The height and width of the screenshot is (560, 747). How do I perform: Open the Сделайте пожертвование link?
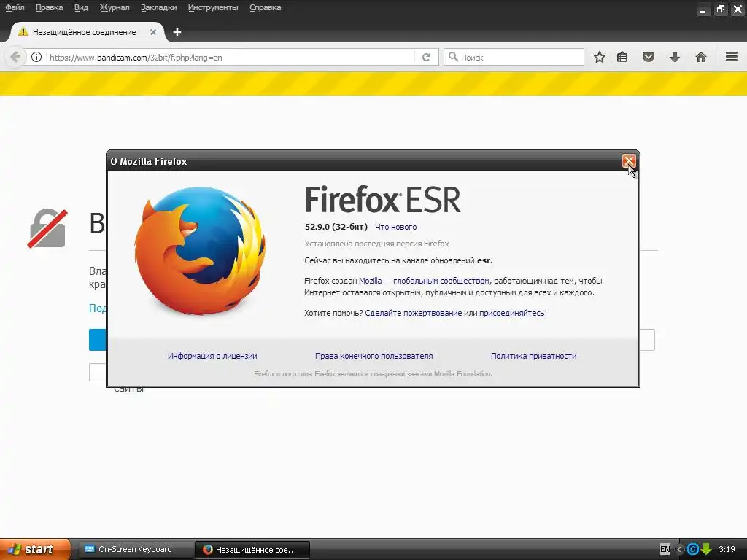click(x=414, y=313)
